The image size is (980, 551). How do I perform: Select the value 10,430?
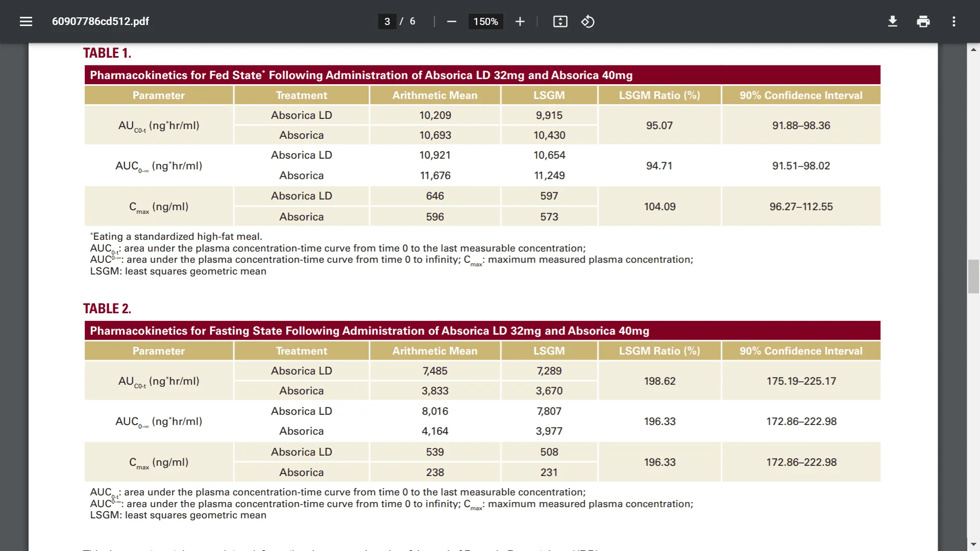pos(550,135)
